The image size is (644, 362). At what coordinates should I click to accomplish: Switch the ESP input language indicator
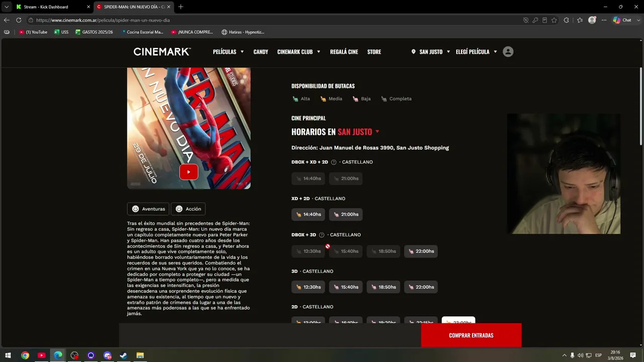598,355
